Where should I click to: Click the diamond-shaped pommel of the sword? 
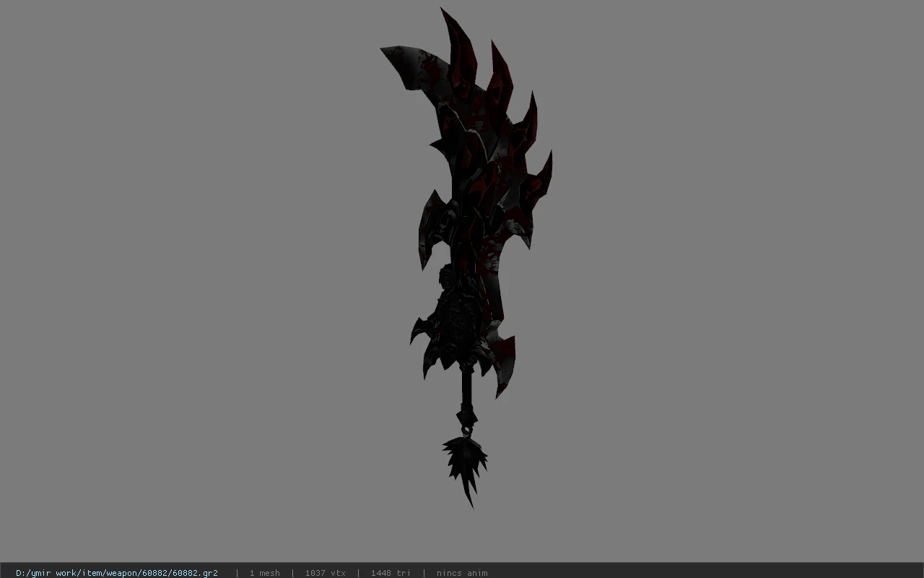coord(467,418)
